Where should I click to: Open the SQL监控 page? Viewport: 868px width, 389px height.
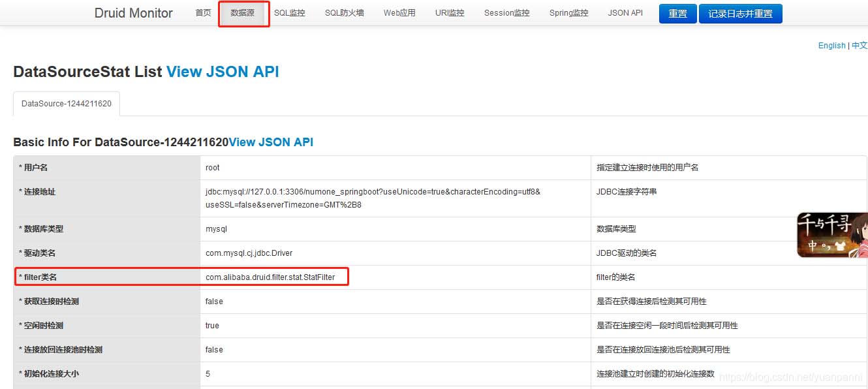click(290, 12)
